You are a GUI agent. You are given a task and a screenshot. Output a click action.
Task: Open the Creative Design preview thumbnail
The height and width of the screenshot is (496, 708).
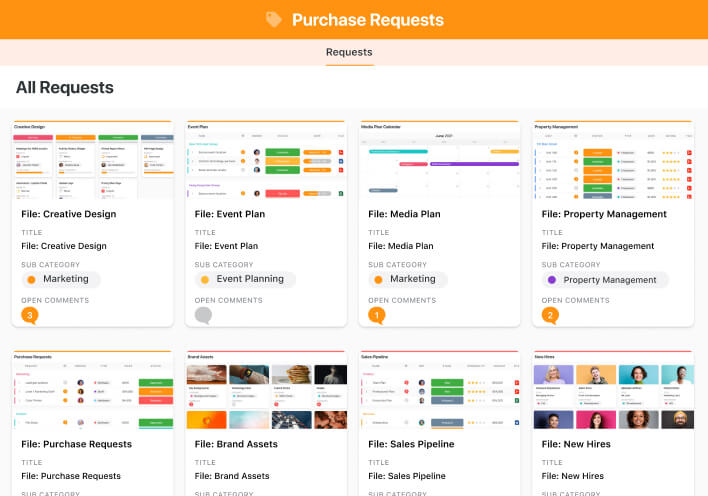point(93,160)
